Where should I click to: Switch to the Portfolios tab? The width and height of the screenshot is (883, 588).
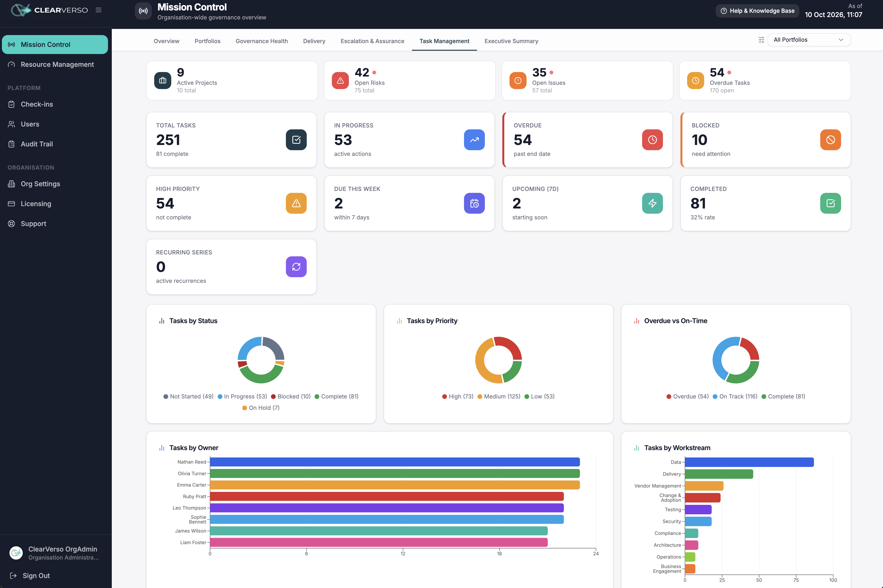(207, 41)
